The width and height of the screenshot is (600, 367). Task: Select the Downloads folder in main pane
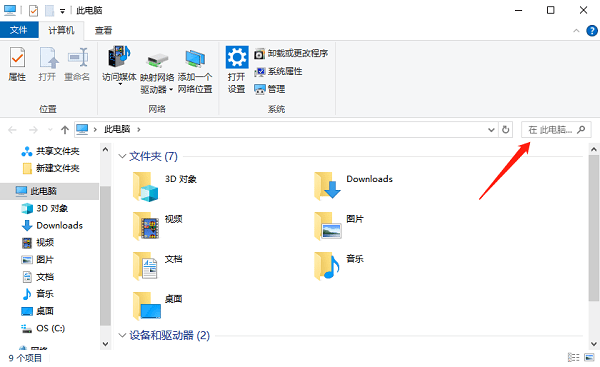(x=354, y=186)
